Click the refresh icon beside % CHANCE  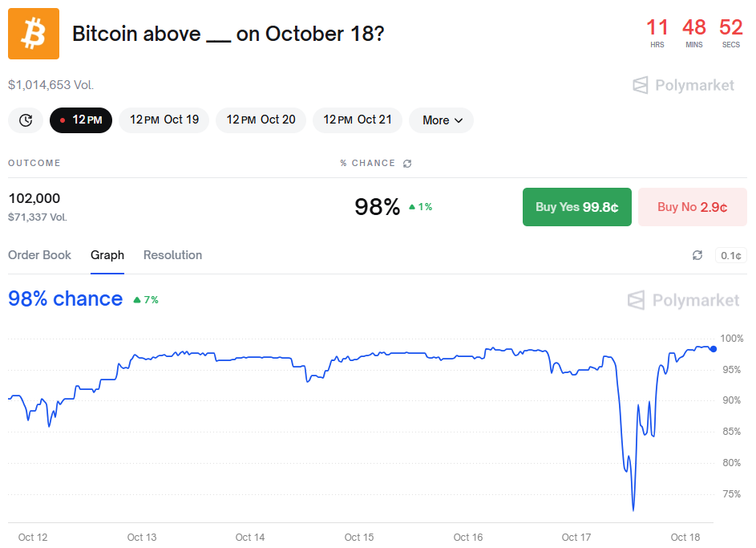coord(407,164)
